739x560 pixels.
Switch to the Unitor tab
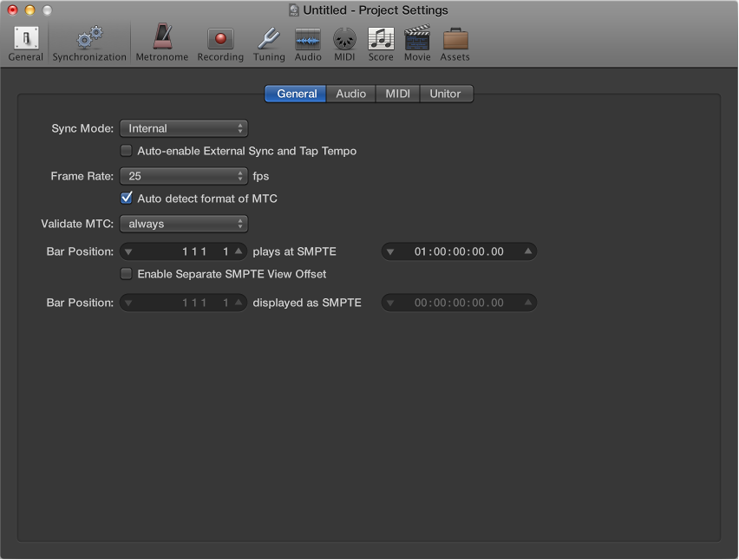tap(446, 94)
